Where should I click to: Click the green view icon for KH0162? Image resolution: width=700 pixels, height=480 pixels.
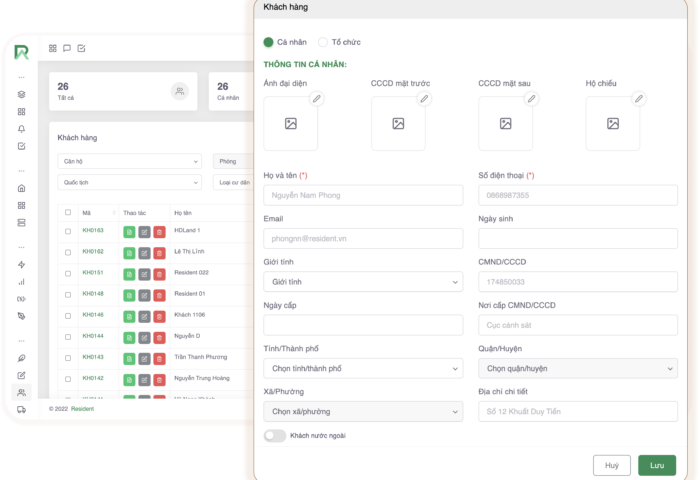click(x=129, y=252)
